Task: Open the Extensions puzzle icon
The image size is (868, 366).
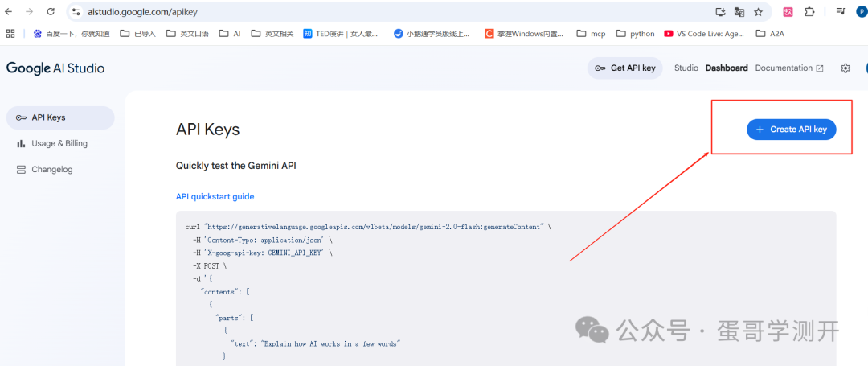Action: click(x=809, y=11)
